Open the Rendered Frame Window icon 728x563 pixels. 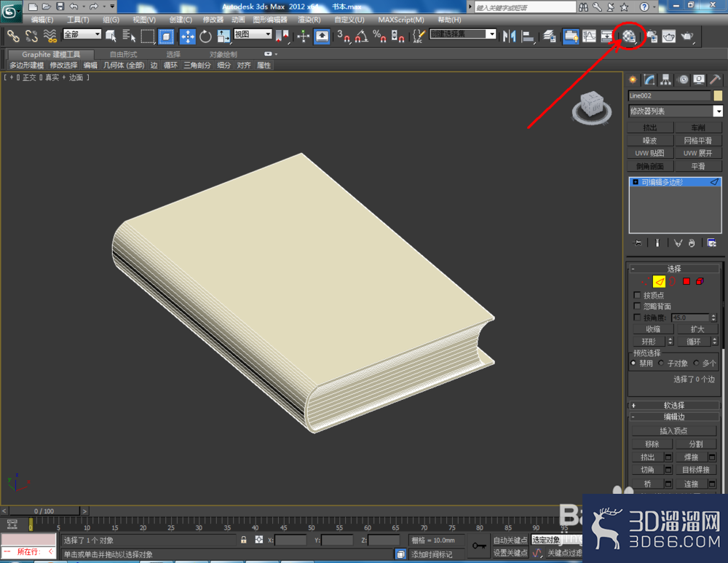pyautogui.click(x=668, y=36)
